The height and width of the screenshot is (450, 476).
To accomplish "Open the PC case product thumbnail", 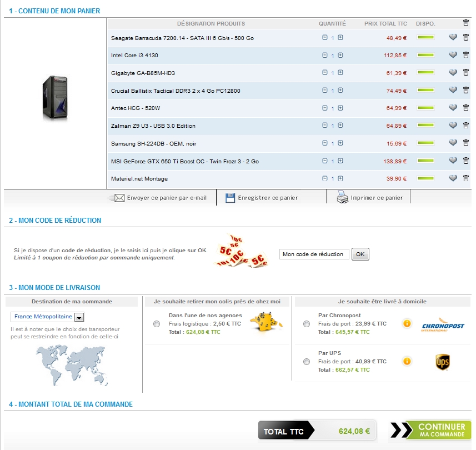I will (x=55, y=98).
